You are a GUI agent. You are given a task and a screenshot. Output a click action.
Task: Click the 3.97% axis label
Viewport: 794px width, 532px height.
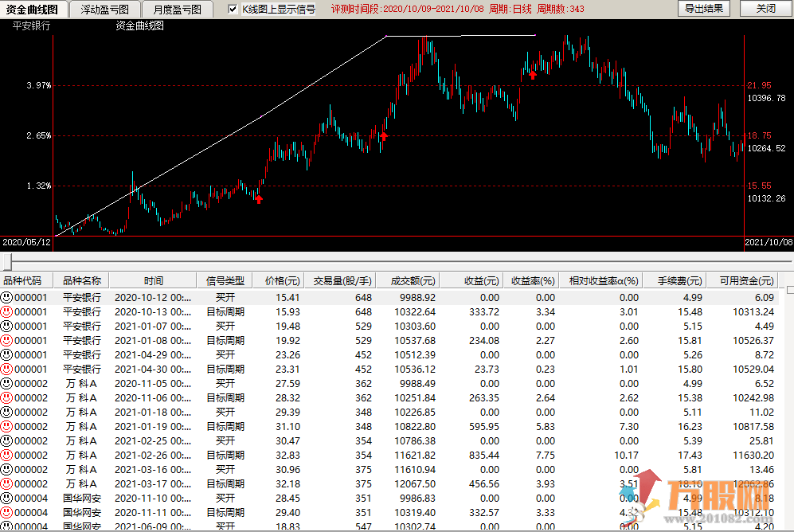[39, 85]
